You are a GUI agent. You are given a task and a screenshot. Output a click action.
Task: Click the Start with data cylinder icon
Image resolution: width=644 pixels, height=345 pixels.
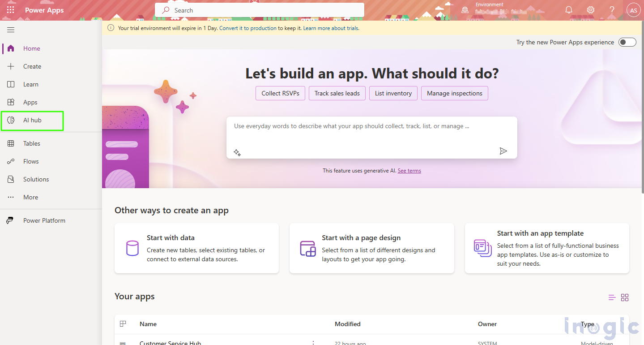(x=132, y=248)
